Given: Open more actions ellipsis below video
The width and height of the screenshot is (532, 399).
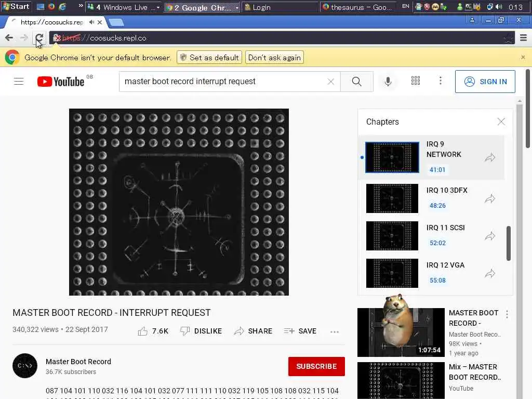Looking at the screenshot, I should pos(335,332).
